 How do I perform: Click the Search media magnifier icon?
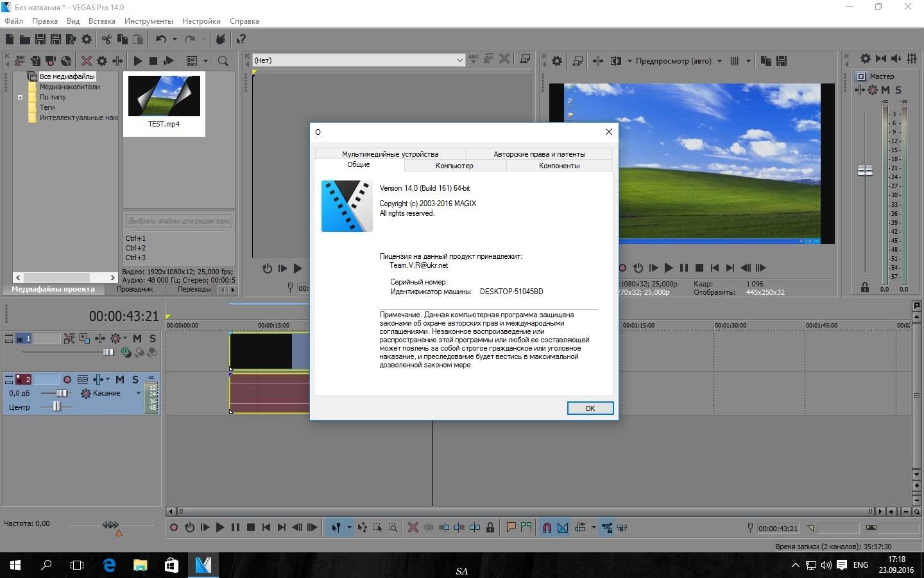click(223, 61)
